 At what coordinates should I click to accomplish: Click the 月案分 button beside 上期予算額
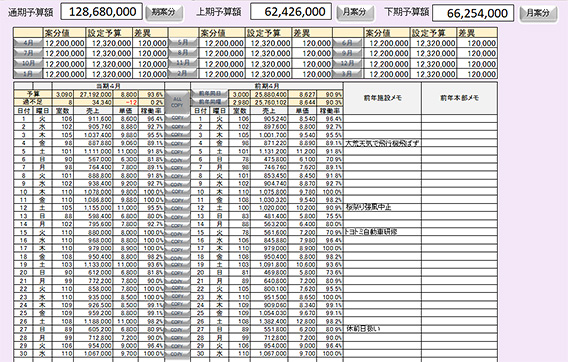tap(355, 13)
